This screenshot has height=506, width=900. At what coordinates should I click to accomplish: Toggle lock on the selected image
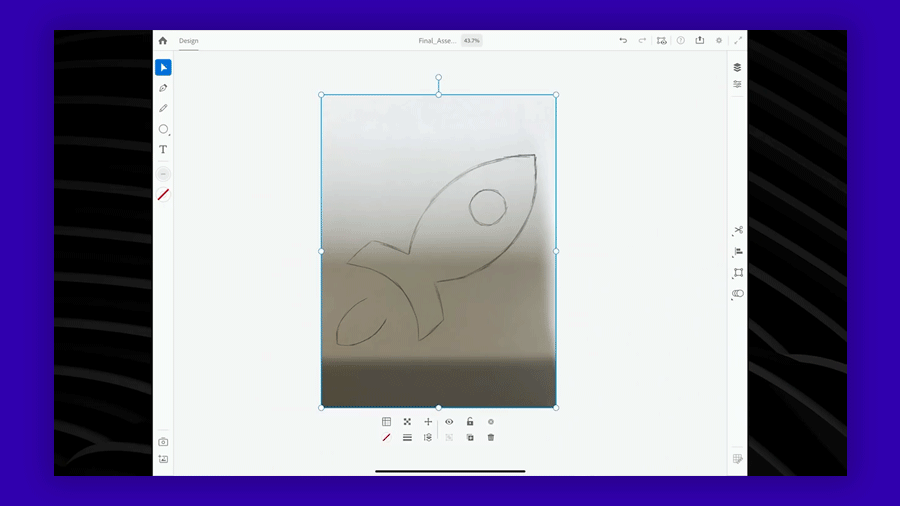tap(470, 422)
